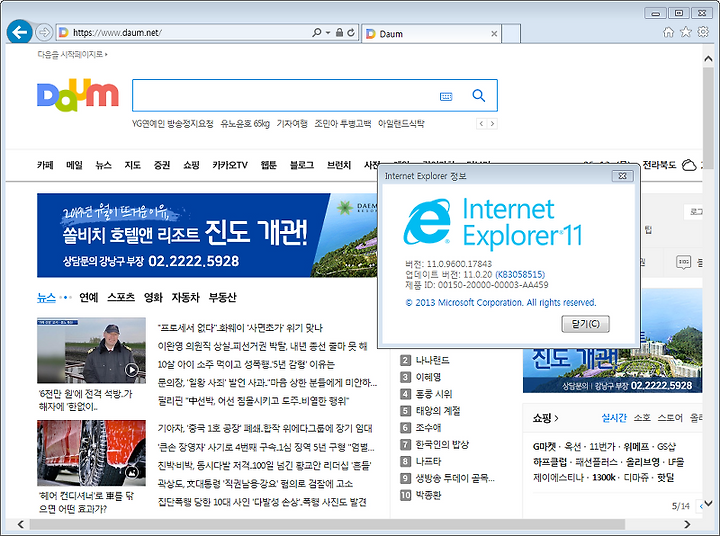Open the 헤어 컨디셔너 article caption
The image size is (720, 536).
pos(86,502)
